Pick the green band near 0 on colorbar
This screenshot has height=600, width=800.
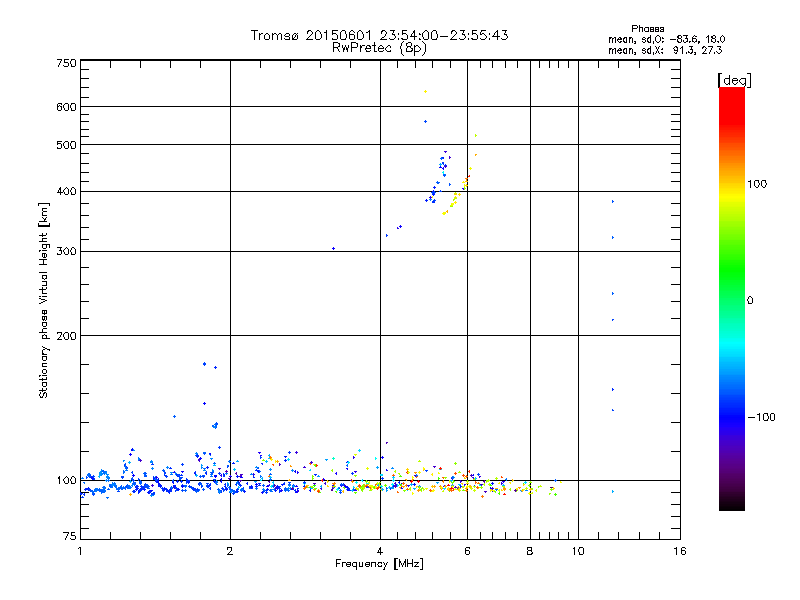[731, 299]
